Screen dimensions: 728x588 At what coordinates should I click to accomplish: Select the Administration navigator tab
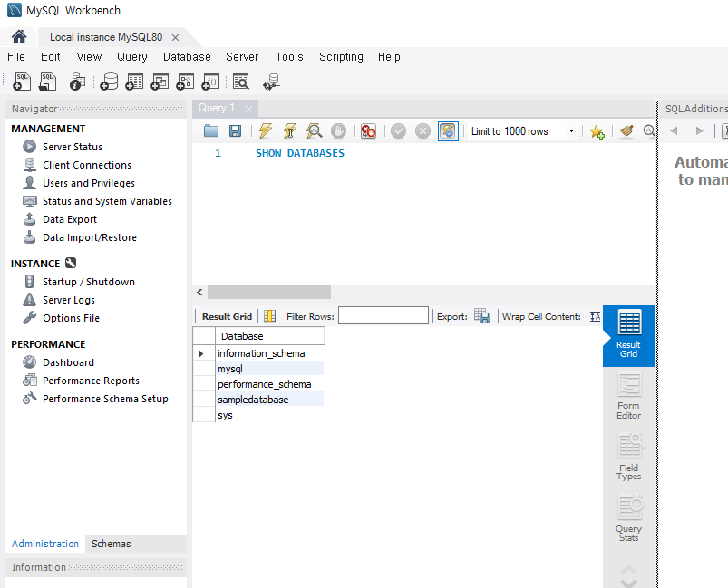45,544
